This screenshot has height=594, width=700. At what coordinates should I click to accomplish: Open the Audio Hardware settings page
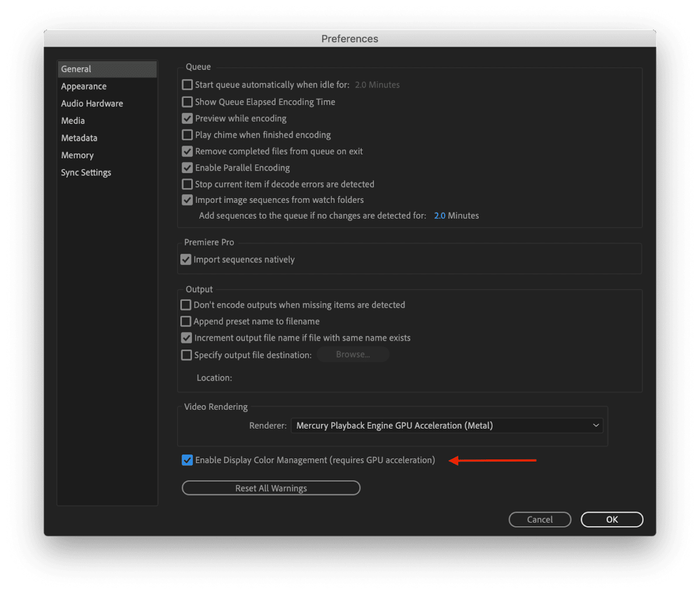(92, 103)
